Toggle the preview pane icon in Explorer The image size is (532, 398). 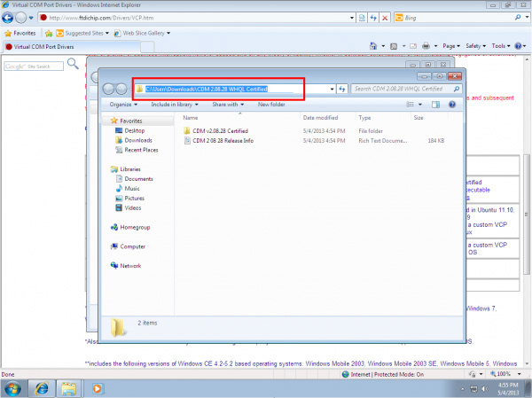[435, 105]
